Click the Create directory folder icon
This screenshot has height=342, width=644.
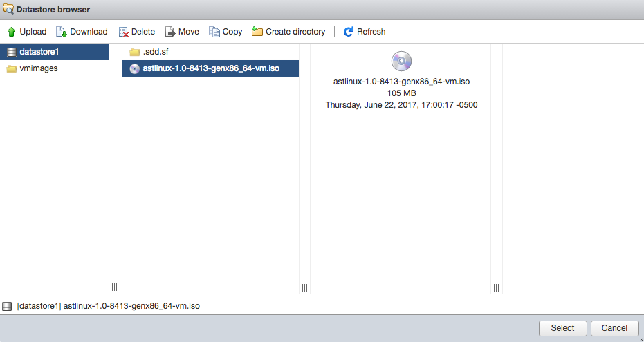[257, 31]
